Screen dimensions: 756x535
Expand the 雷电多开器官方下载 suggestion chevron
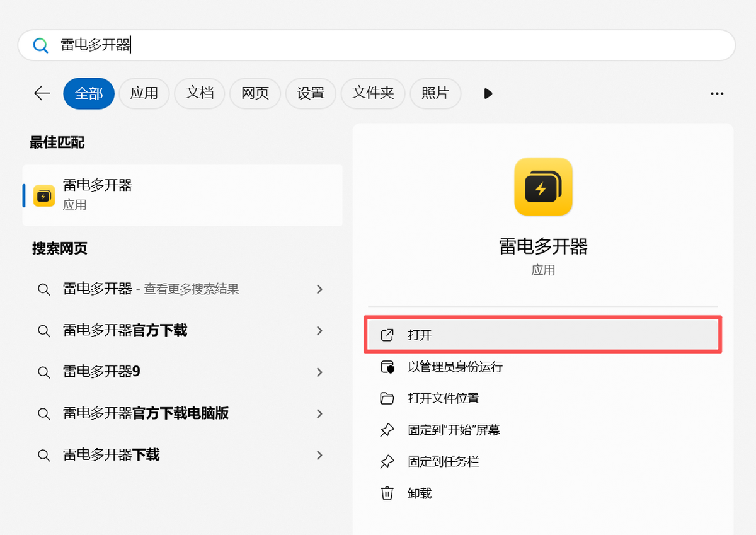click(319, 331)
